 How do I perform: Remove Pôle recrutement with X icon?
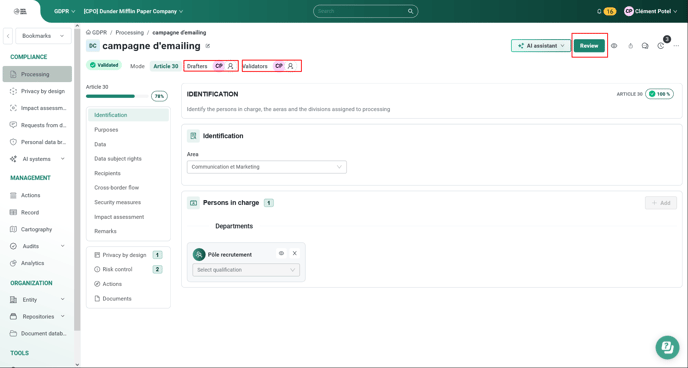(295, 254)
